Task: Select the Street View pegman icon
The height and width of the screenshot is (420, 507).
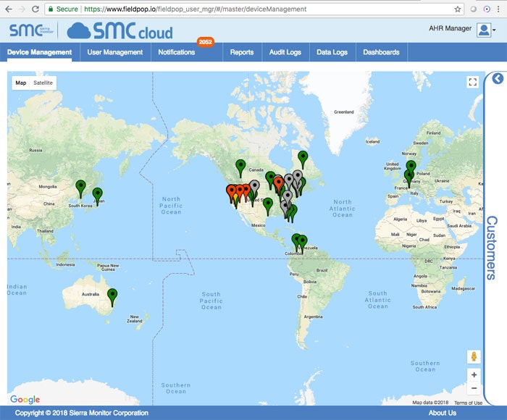Action: (474, 356)
